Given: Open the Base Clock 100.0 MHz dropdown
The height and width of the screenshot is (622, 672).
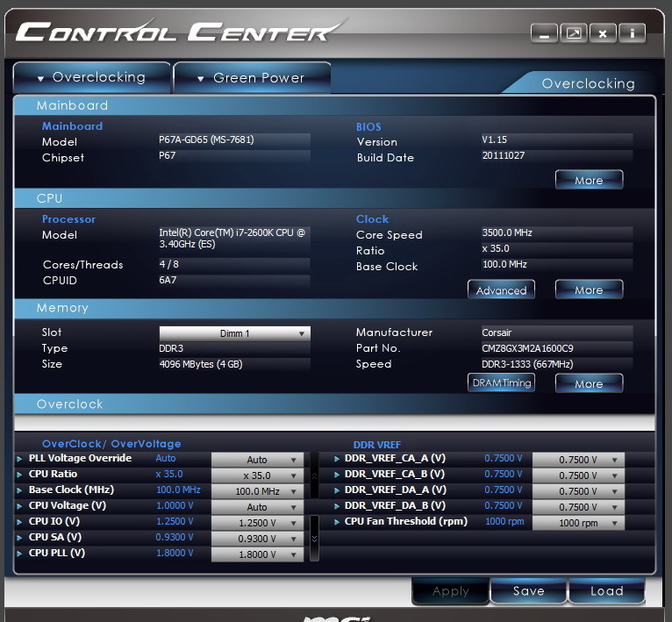Looking at the screenshot, I should click(257, 491).
